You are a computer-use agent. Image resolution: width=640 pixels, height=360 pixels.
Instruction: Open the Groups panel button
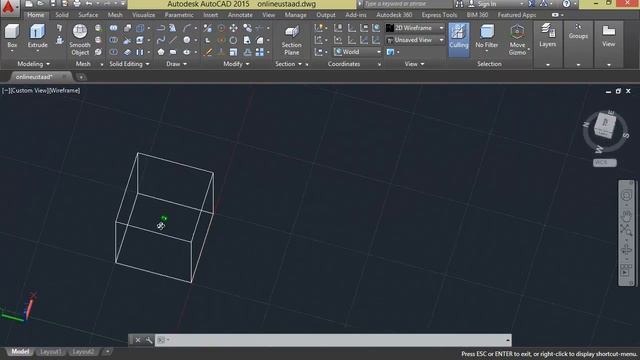pos(578,32)
